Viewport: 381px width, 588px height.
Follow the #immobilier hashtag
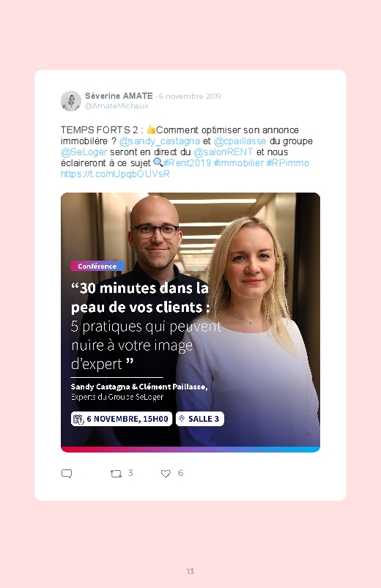click(239, 163)
